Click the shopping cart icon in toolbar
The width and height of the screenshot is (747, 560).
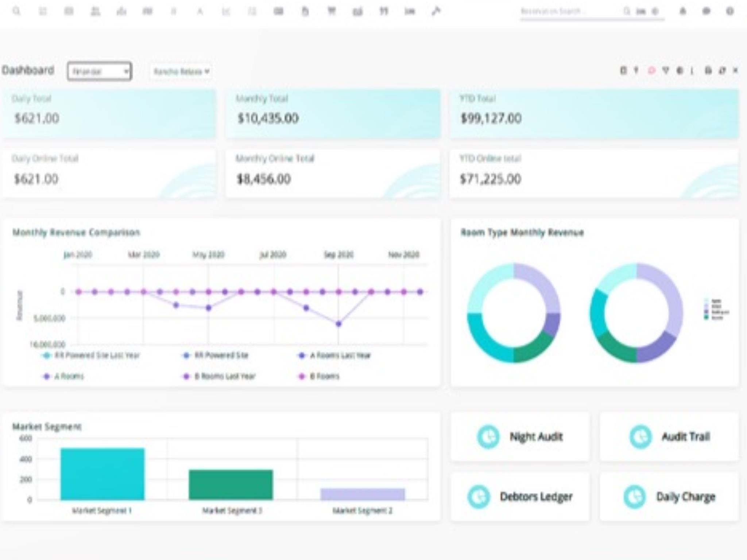coord(331,11)
